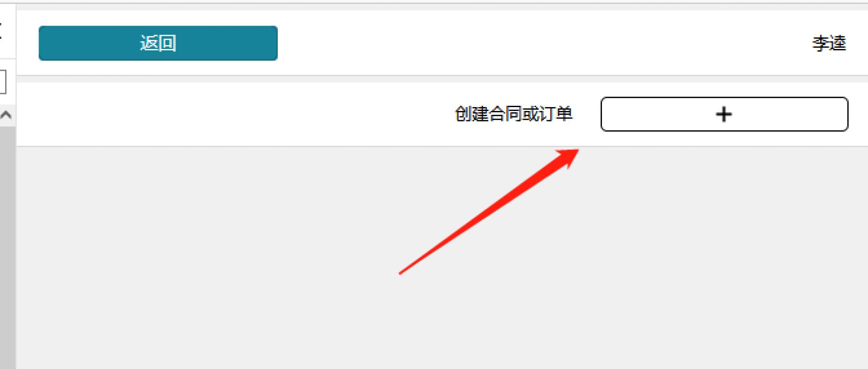868x369 pixels.
Task: Click the cut-off text at top-left corner
Action: (1, 31)
